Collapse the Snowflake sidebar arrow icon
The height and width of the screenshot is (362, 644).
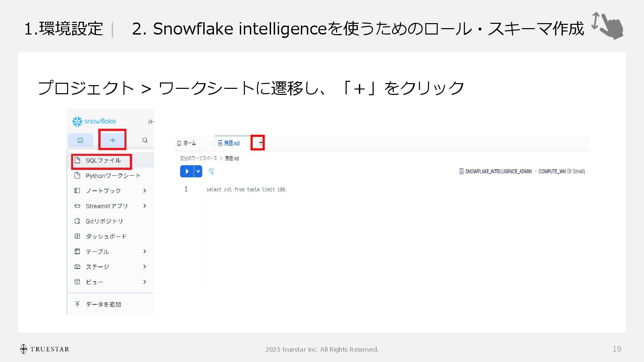(151, 122)
